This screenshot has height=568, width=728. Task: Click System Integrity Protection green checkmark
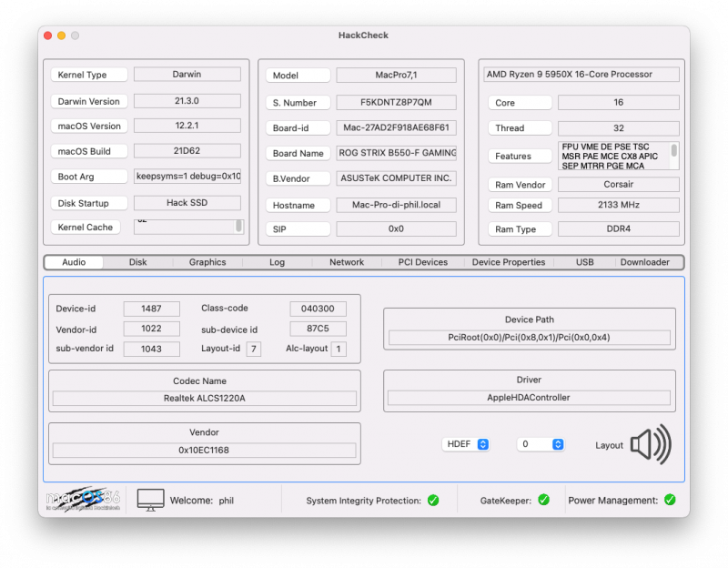click(x=433, y=500)
